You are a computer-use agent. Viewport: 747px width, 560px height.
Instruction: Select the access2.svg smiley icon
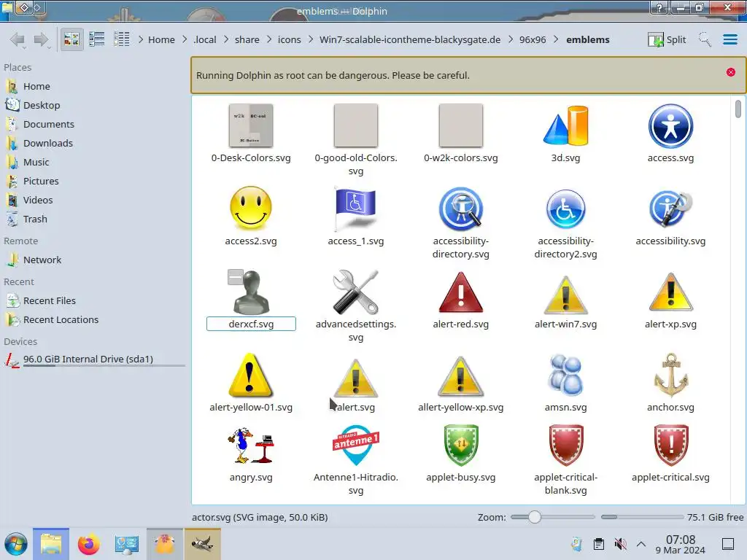click(251, 208)
